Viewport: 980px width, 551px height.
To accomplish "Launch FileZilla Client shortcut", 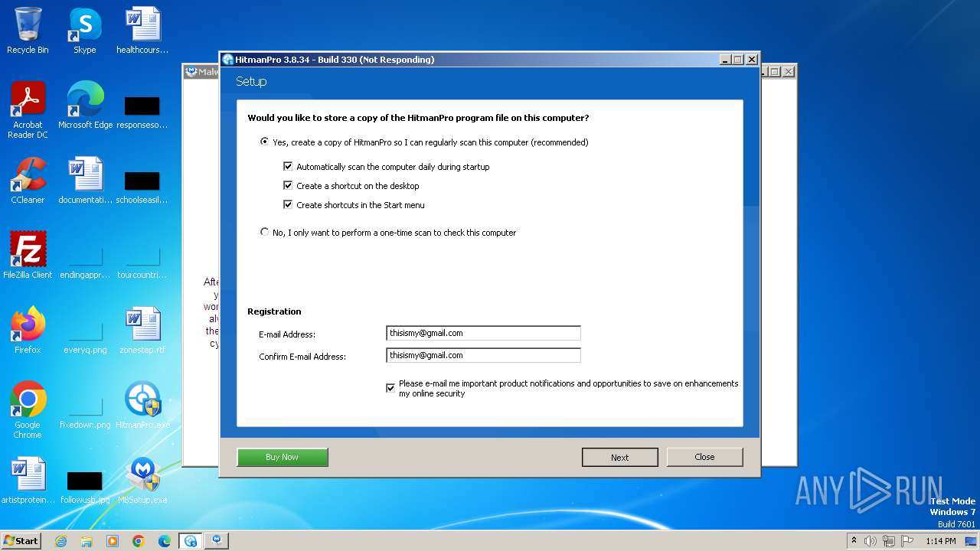I will pyautogui.click(x=28, y=256).
